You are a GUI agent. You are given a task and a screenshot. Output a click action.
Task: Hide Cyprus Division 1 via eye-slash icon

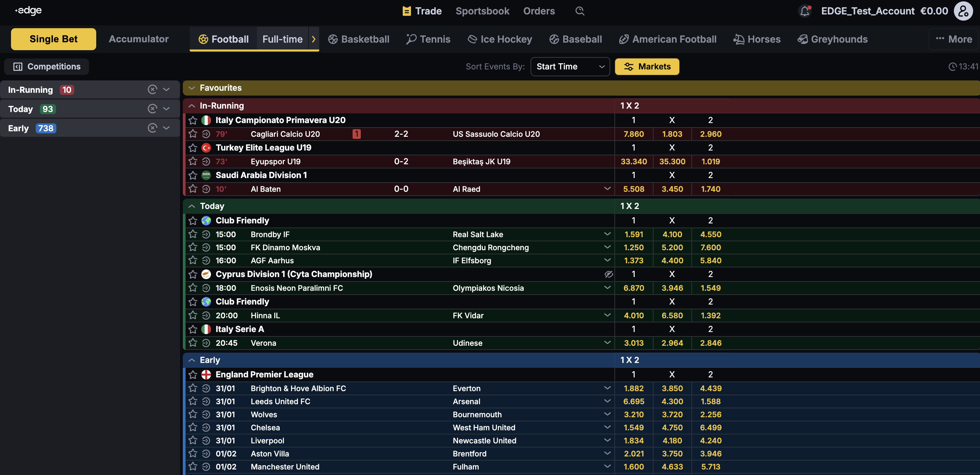(608, 274)
